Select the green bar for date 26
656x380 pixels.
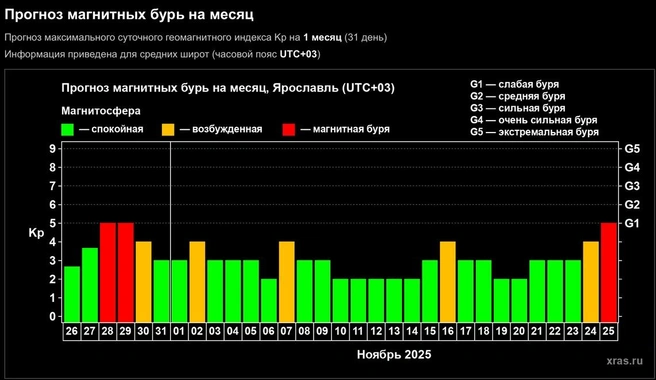[x=72, y=294]
